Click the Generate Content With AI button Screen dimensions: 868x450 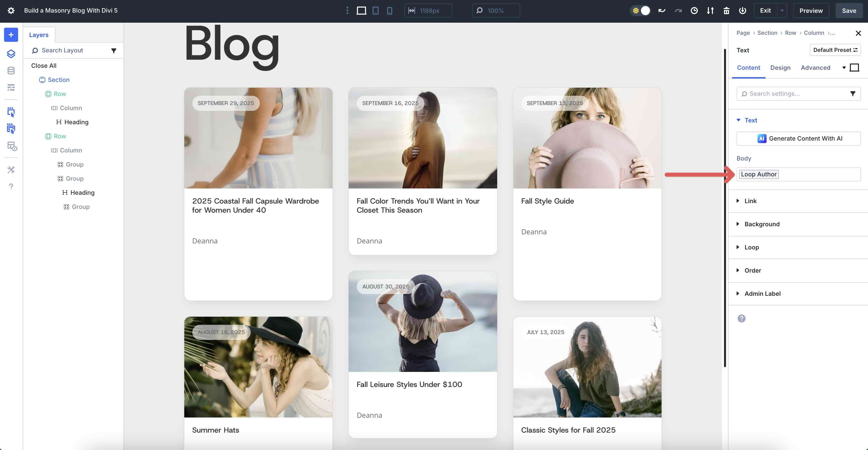(798, 138)
